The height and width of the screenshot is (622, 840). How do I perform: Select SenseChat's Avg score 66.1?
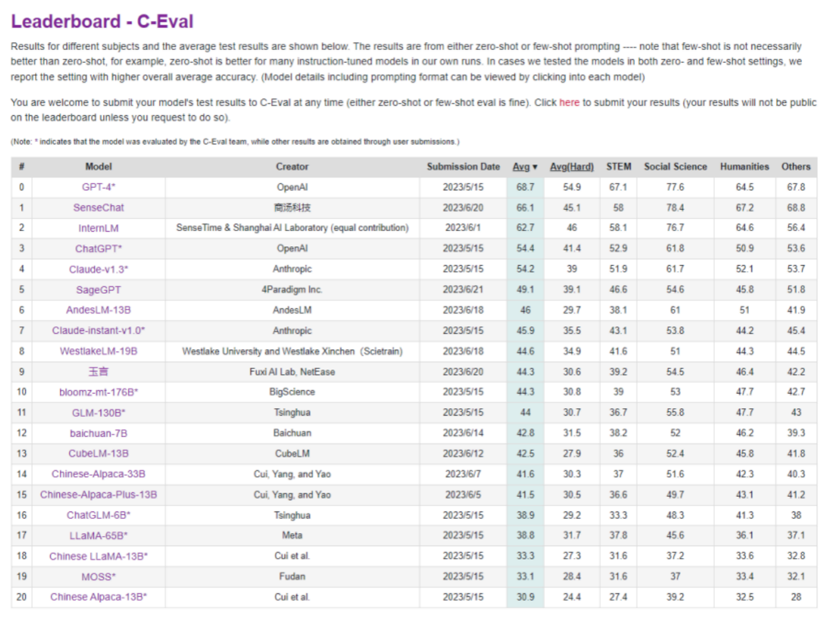(x=525, y=208)
